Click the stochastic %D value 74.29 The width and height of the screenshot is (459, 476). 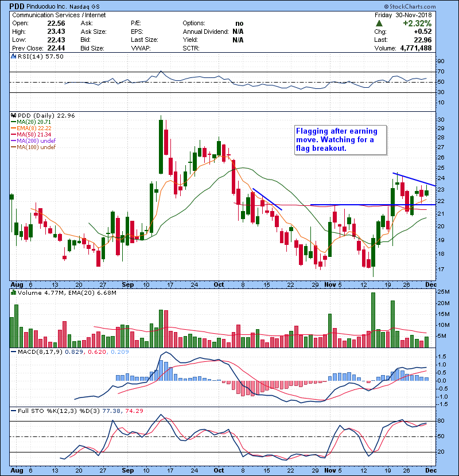click(x=134, y=411)
